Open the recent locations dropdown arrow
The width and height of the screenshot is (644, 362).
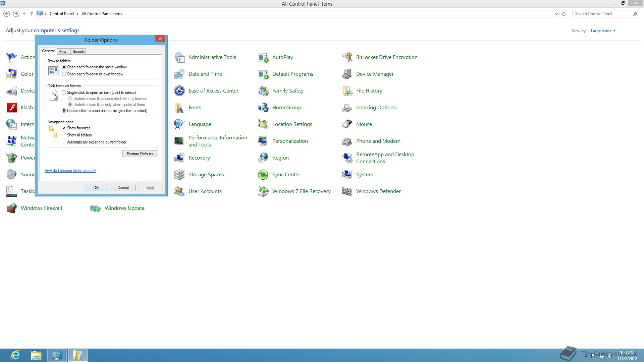coord(24,14)
